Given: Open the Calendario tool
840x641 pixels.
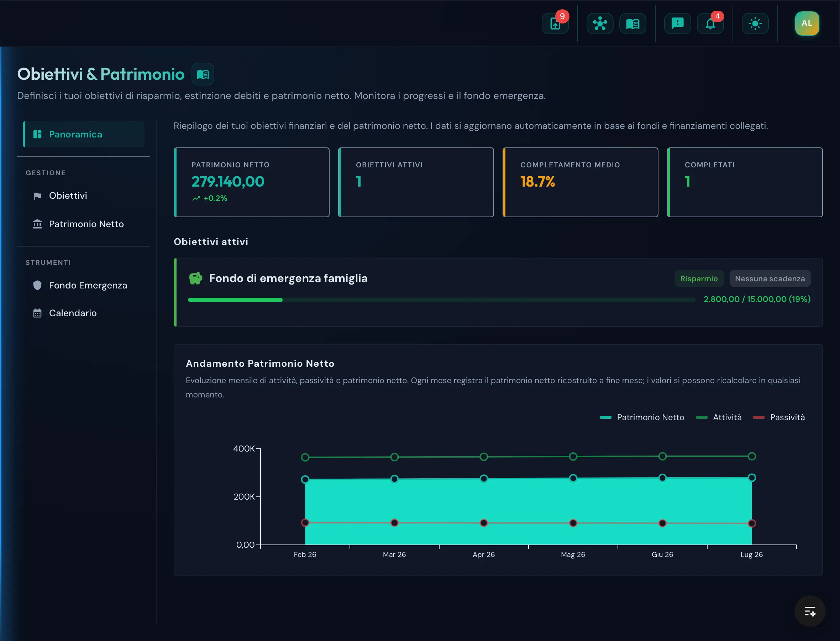Looking at the screenshot, I should pyautogui.click(x=84, y=313).
